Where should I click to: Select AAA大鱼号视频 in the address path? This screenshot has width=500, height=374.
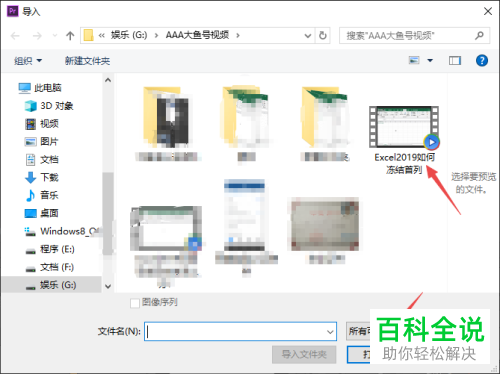(x=197, y=35)
